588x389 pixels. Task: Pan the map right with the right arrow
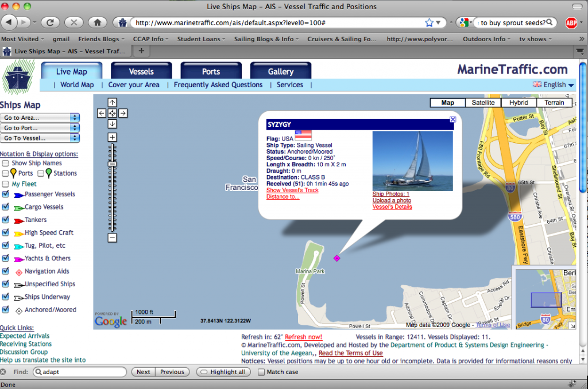pyautogui.click(x=123, y=113)
